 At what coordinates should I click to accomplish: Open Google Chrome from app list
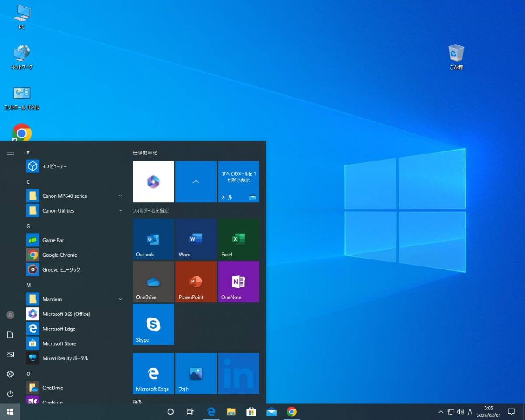pos(59,255)
